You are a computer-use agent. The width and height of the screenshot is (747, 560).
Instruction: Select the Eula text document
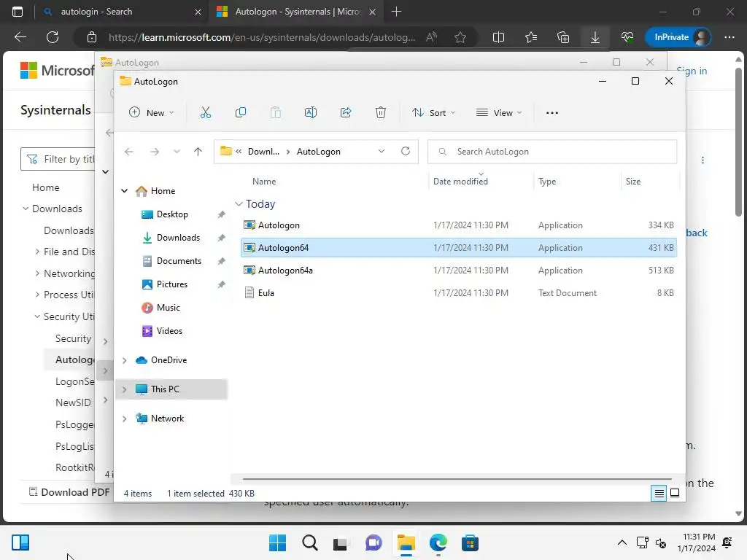click(459, 293)
